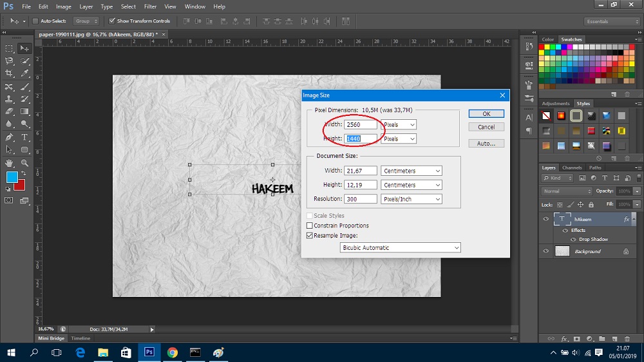Hide the hAkeem text layer

[x=546, y=219]
